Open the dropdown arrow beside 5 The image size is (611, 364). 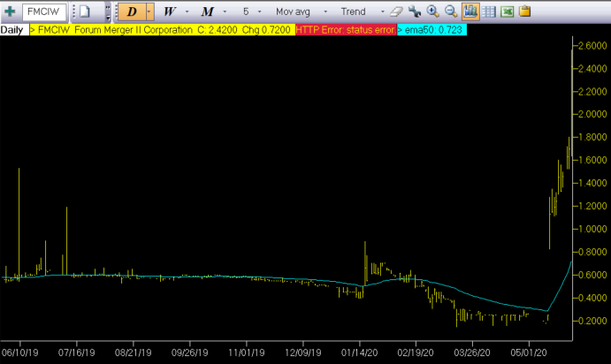pyautogui.click(x=259, y=11)
